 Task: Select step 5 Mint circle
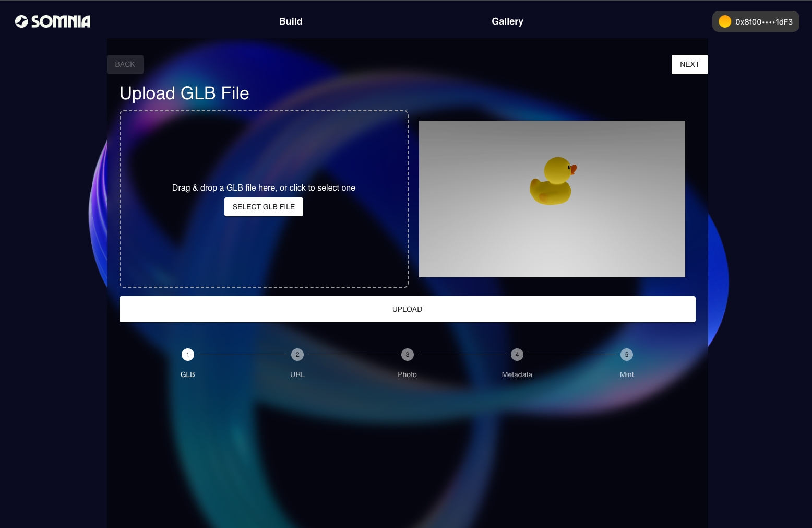(627, 355)
